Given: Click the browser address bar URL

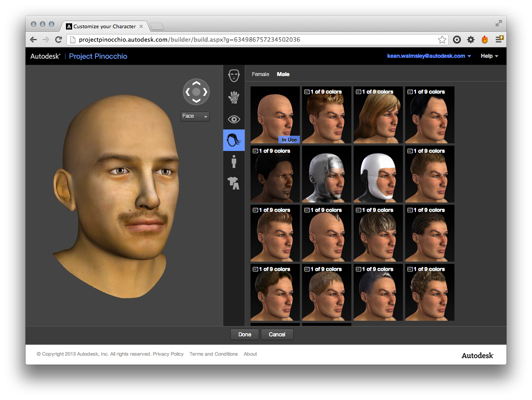Looking at the screenshot, I should [x=189, y=40].
